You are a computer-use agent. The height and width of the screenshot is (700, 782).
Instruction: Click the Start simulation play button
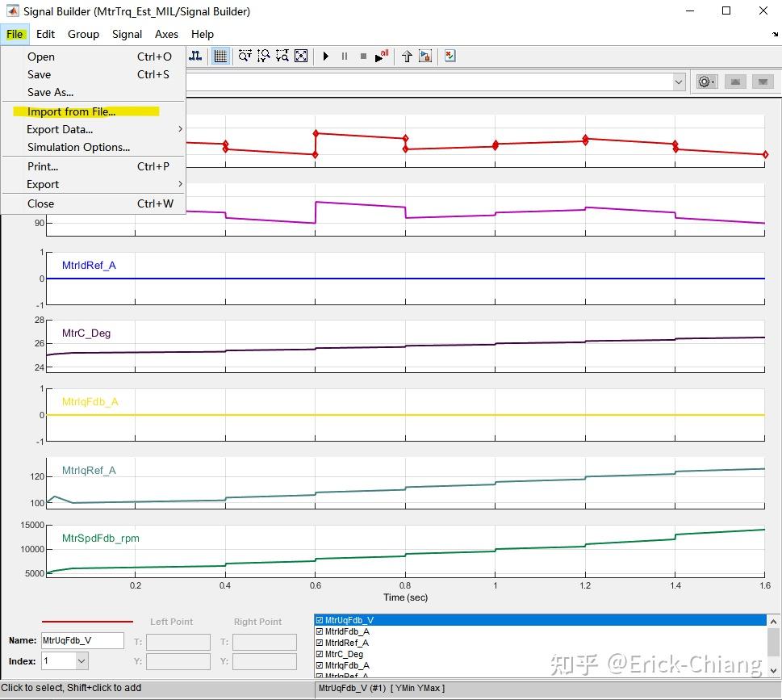pyautogui.click(x=326, y=56)
